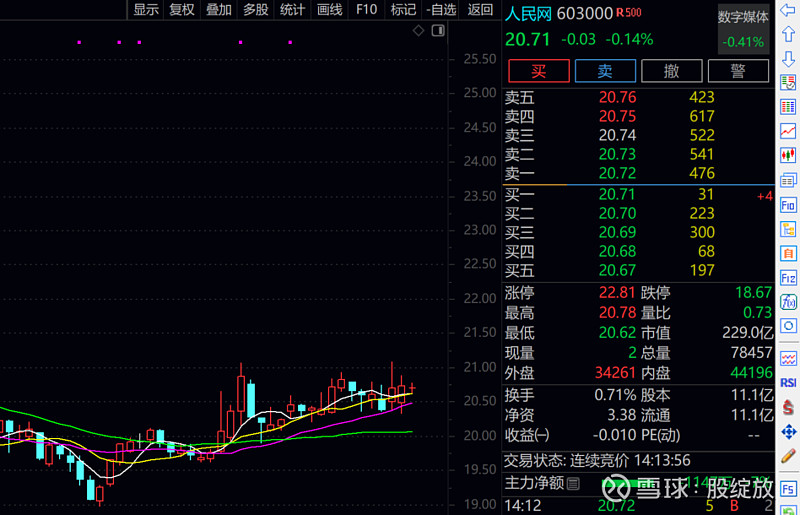
Task: Open the colored quote table icon
Action: [788, 107]
